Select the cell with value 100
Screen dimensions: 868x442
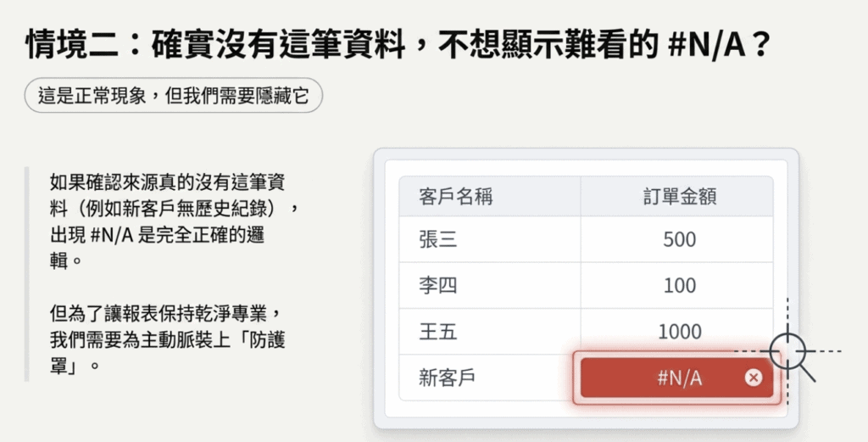pos(679,286)
